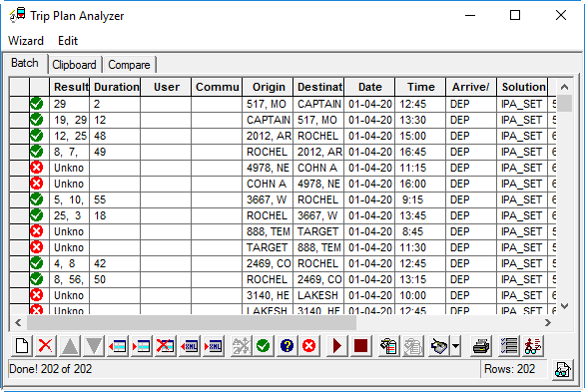Viewport: 585px width, 392px height.
Task: Click the red circle X toolbar icon
Action: [308, 346]
